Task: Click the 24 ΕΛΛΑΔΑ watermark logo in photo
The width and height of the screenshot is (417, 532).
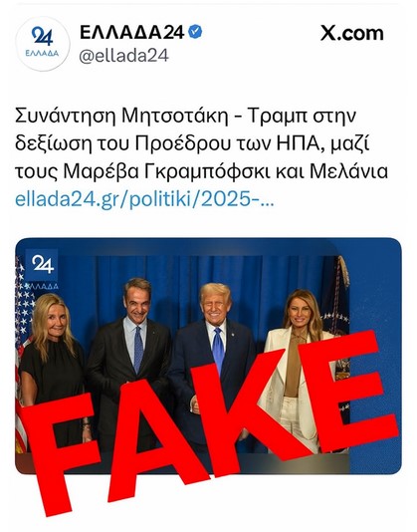Action: (x=42, y=270)
